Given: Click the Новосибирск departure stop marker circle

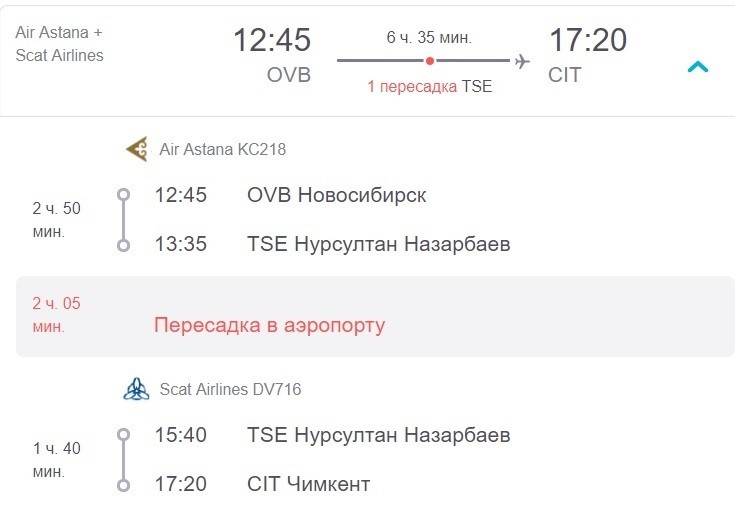Looking at the screenshot, I should coord(123,195).
